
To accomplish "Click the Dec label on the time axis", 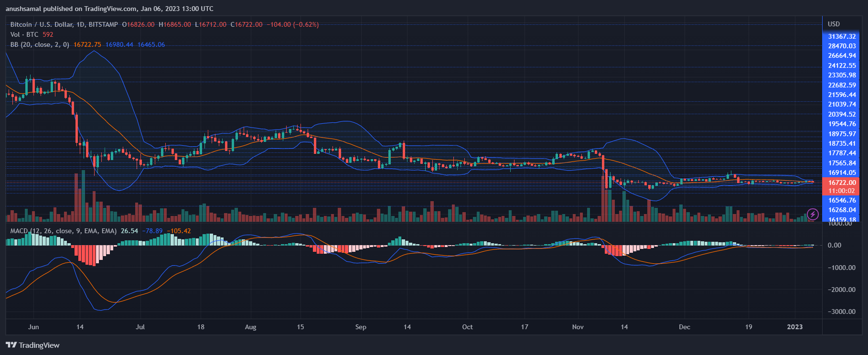I will click(685, 327).
